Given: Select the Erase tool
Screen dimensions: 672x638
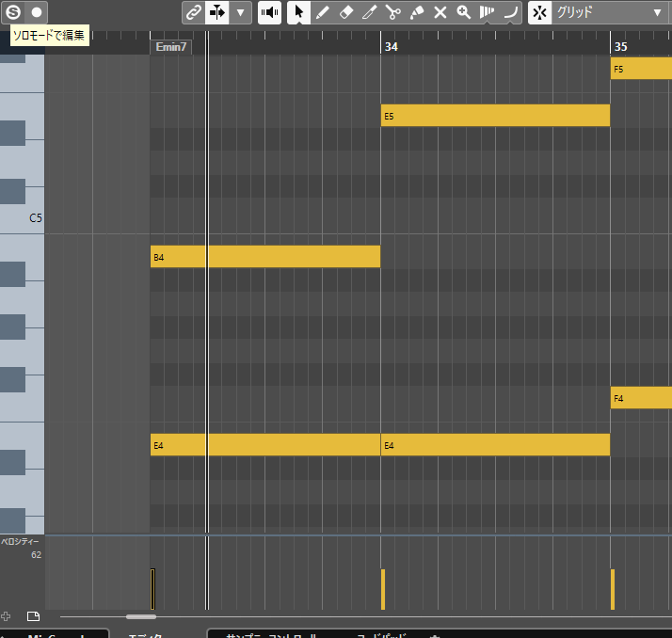Looking at the screenshot, I should click(x=345, y=12).
